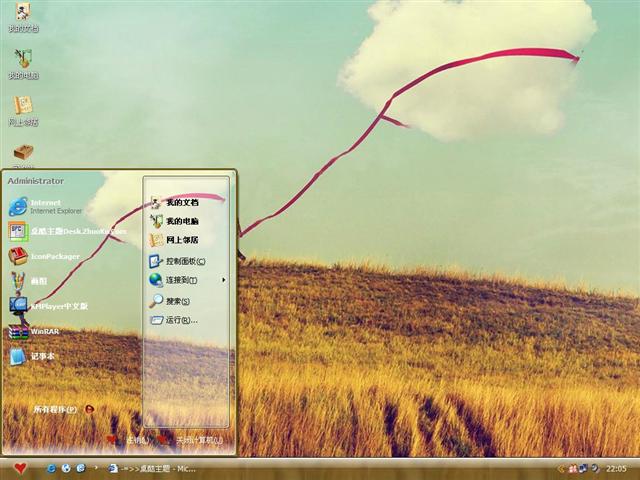
Task: Launch KMPlayer中文版
Action: [x=48, y=306]
